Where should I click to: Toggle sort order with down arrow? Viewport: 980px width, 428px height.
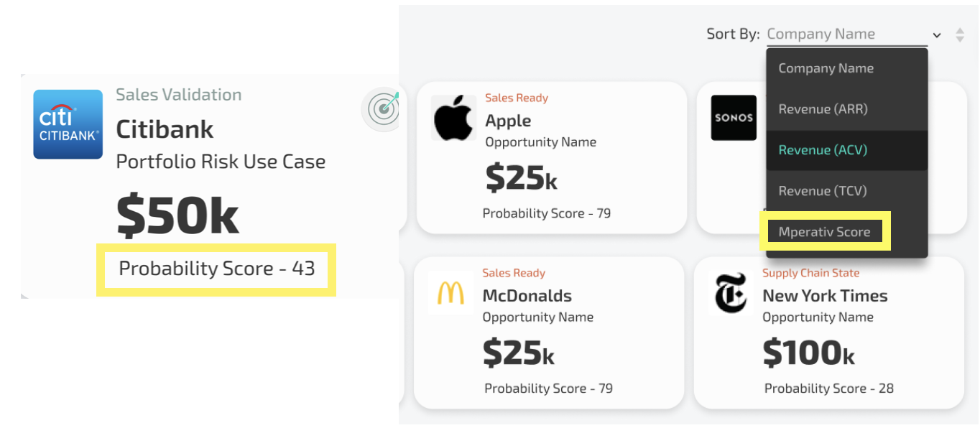pos(960,39)
